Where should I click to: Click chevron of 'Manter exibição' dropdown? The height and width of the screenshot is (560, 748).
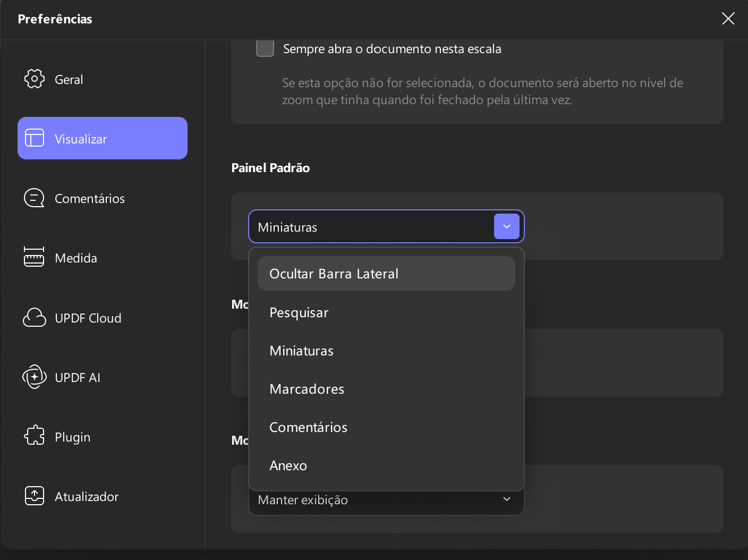pyautogui.click(x=507, y=499)
